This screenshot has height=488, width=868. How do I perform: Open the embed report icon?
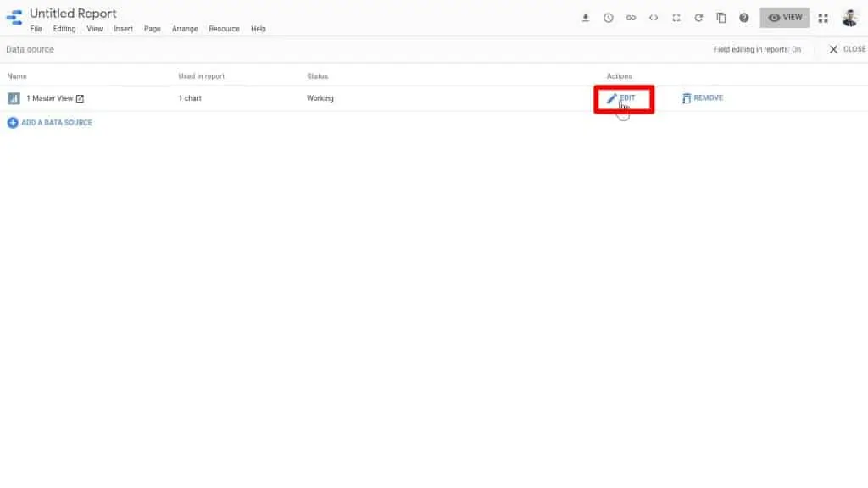pyautogui.click(x=654, y=17)
